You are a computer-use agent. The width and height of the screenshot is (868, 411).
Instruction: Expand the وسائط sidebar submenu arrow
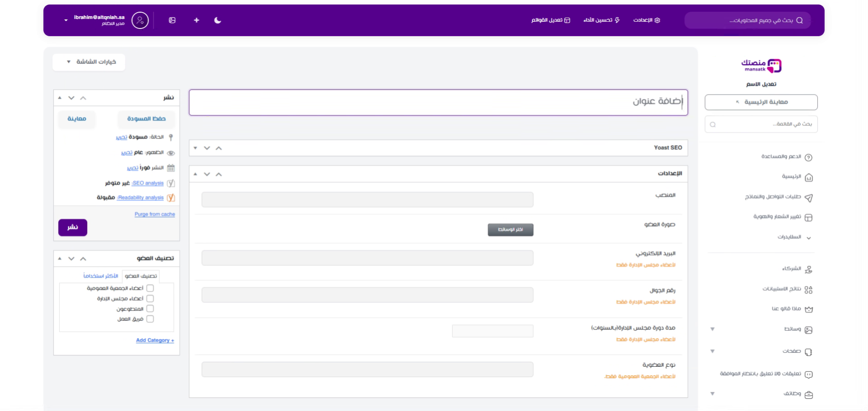[712, 329]
